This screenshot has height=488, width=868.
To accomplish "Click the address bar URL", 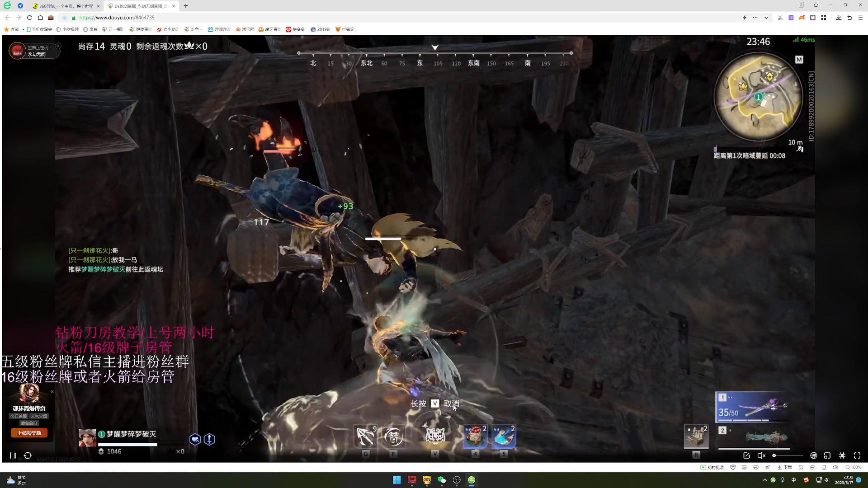I will pos(117,18).
